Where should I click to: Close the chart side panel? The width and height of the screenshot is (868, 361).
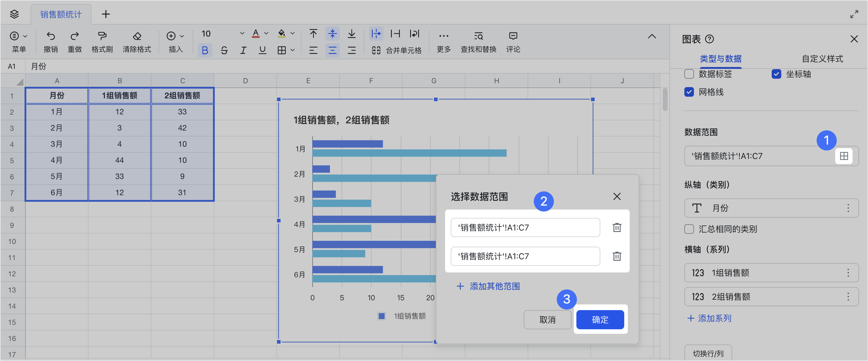[x=854, y=39]
